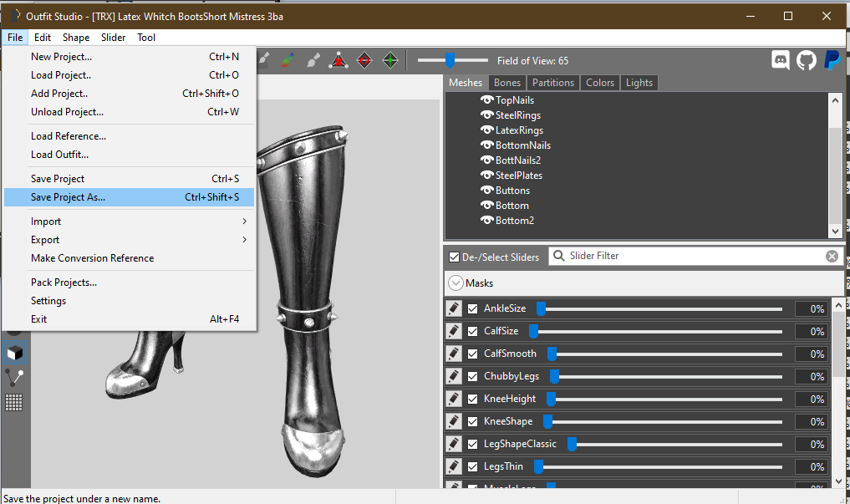
Task: Select the Flip Edge tool
Action: [x=364, y=60]
